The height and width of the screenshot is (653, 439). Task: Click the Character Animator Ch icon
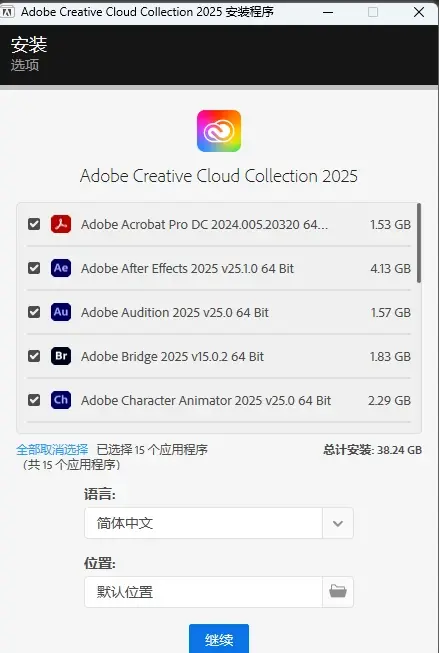[x=61, y=400]
